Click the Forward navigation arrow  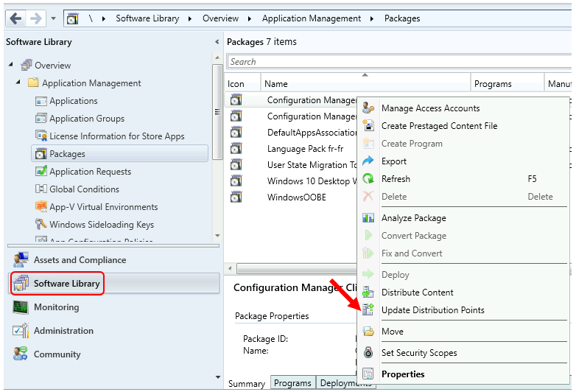(35, 18)
